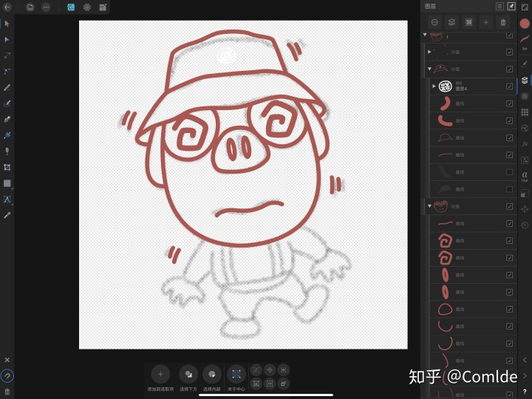Viewport: 532px width, 399px height.
Task: Open the help question mark
Action: point(525,392)
